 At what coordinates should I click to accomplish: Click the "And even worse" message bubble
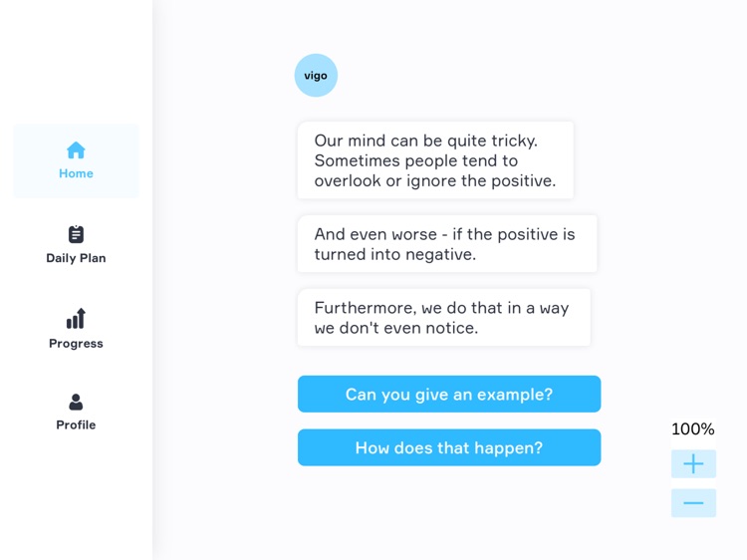pos(447,244)
